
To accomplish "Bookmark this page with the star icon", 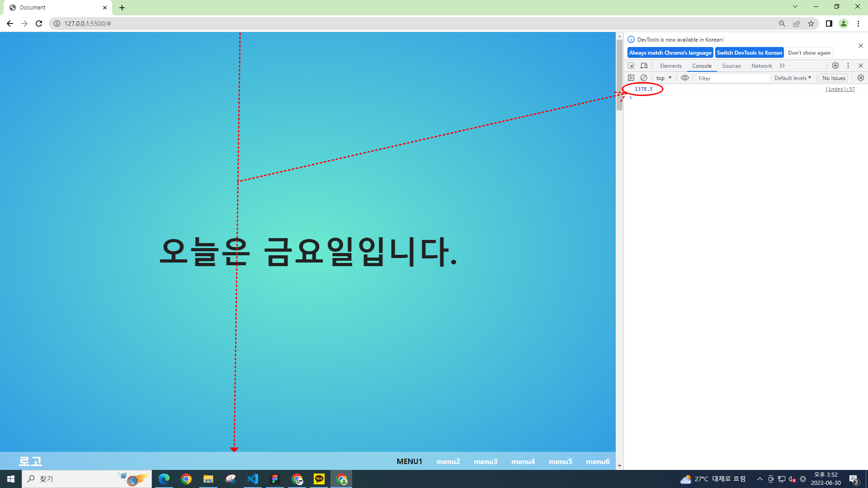I will [811, 23].
